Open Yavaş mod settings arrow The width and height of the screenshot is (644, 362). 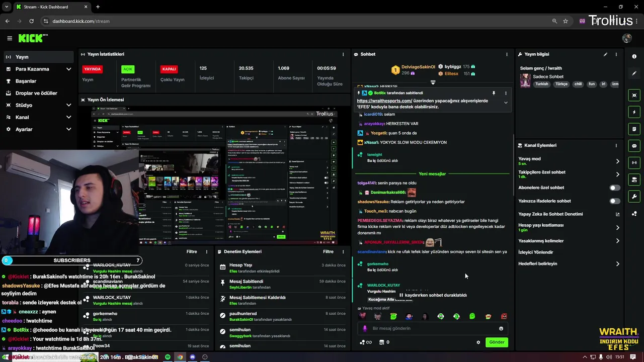point(618,161)
